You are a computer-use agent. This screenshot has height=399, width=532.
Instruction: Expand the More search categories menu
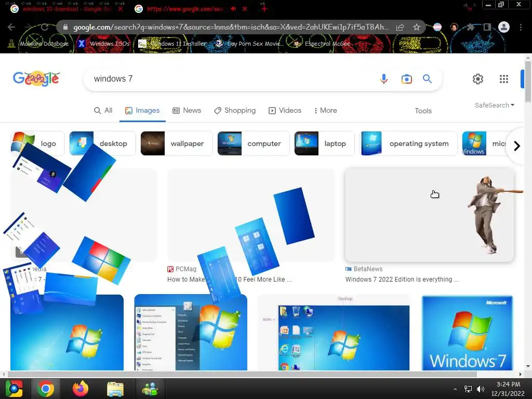click(x=325, y=111)
